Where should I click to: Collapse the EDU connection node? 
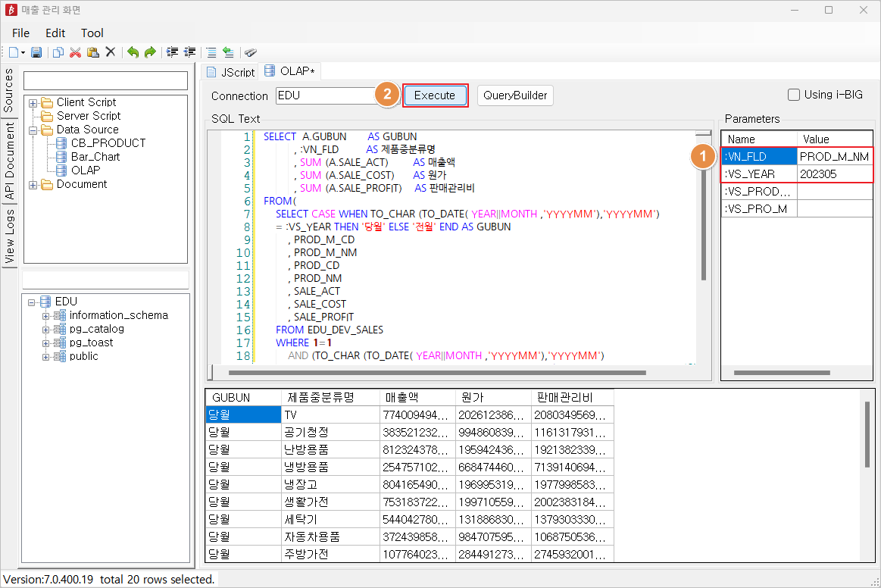pos(32,302)
